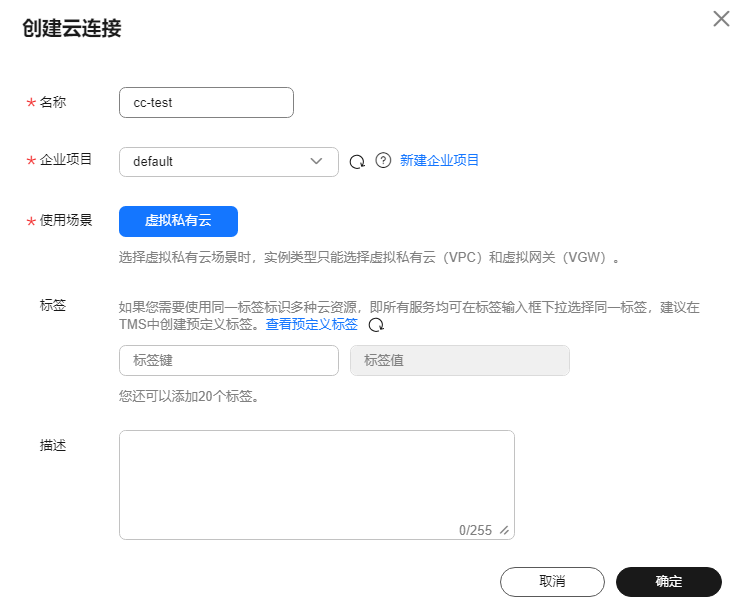This screenshot has width=740, height=612.
Task: Click into the 描述 text area
Action: (x=317, y=485)
